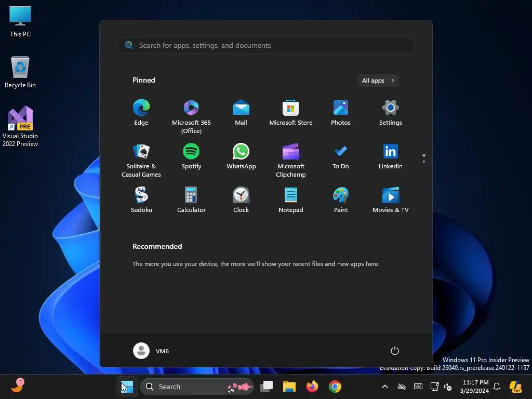Launch Sudoku
The width and height of the screenshot is (532, 399).
coord(141,200)
